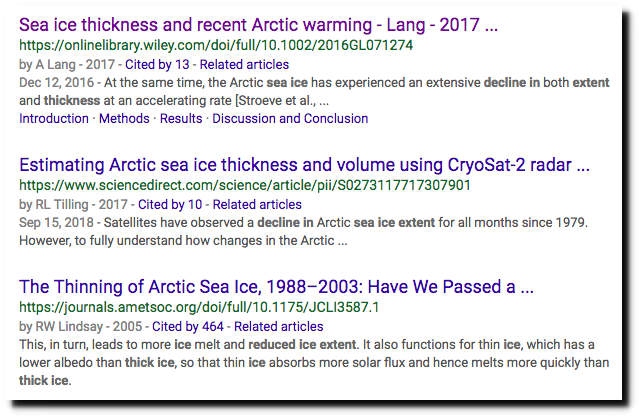This screenshot has width=639, height=417.
Task: Open 'Sea ice thickness and recent Arctic warming' result
Action: (x=258, y=25)
